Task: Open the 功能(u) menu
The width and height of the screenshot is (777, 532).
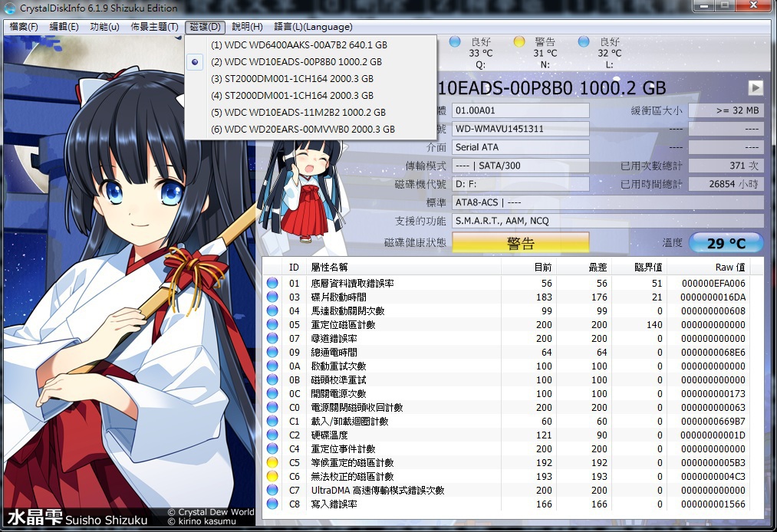Action: 104,27
